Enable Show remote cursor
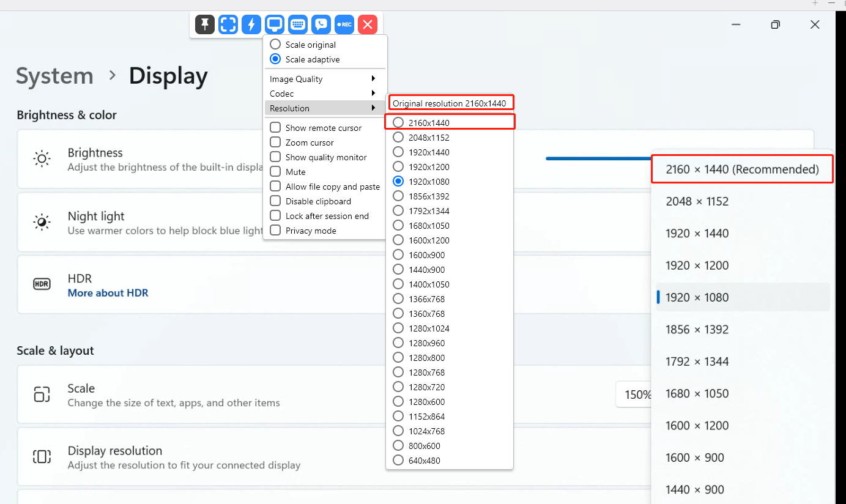Viewport: 846px width, 504px height. [x=275, y=127]
